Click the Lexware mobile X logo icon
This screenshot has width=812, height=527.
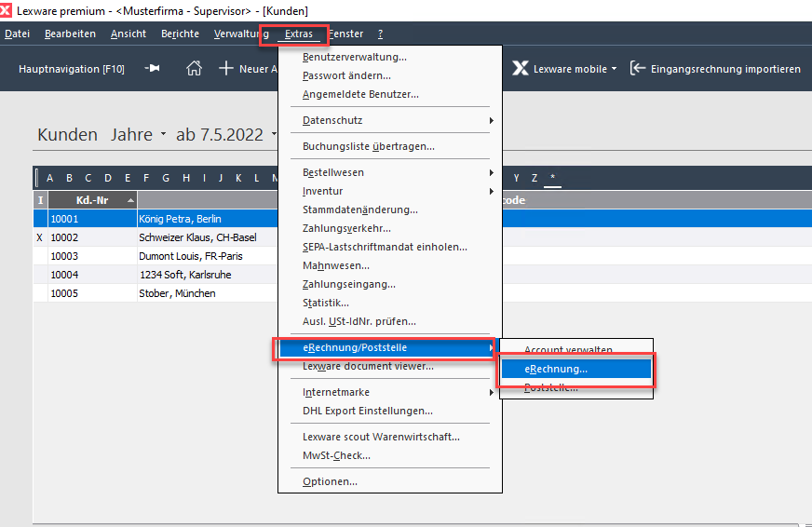tap(521, 68)
